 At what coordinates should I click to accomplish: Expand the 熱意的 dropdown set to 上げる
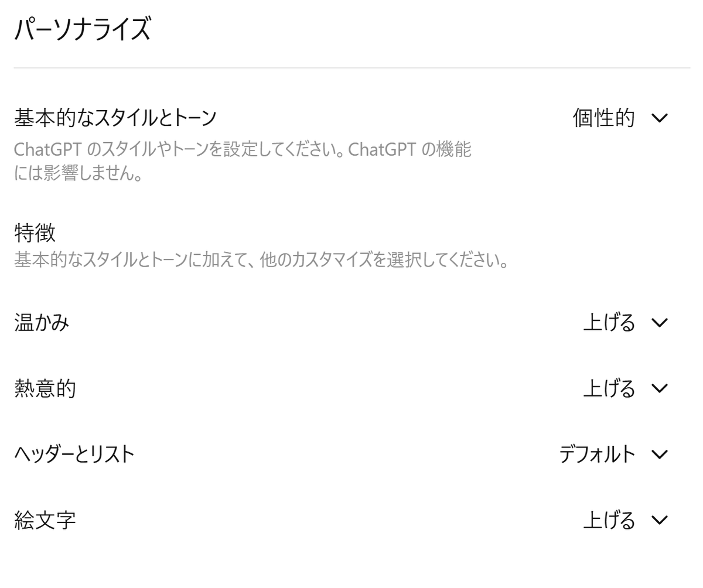tap(609, 388)
